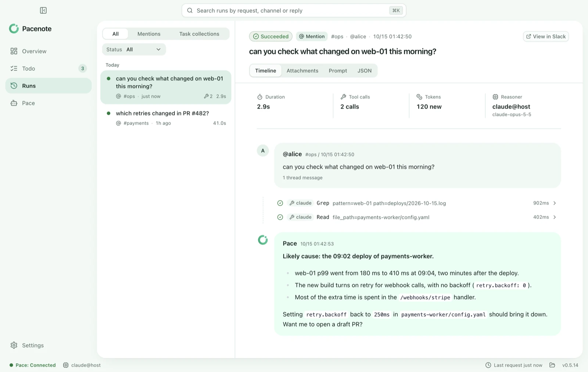Click the 1 thread message text
The image size is (588, 372).
[302, 178]
